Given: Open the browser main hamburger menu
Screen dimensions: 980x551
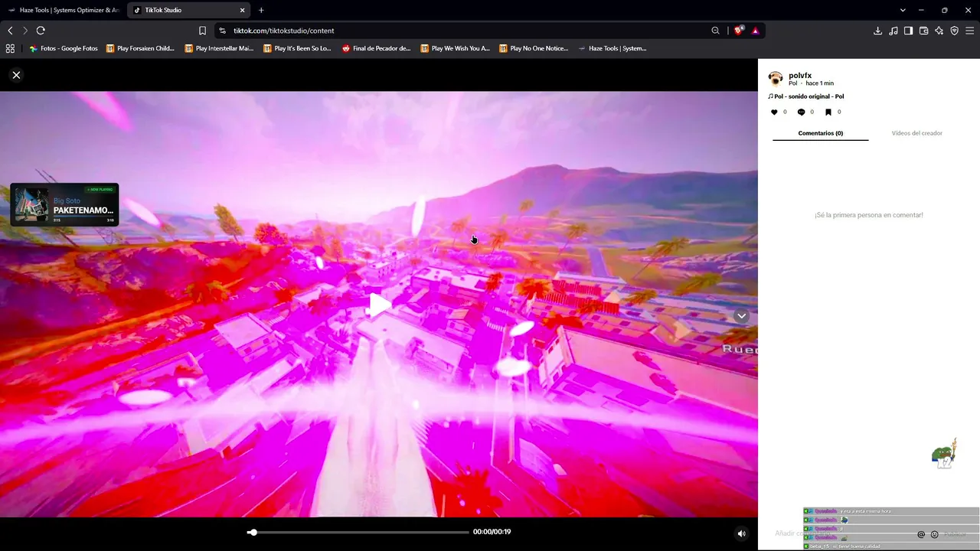Looking at the screenshot, I should [x=969, y=31].
